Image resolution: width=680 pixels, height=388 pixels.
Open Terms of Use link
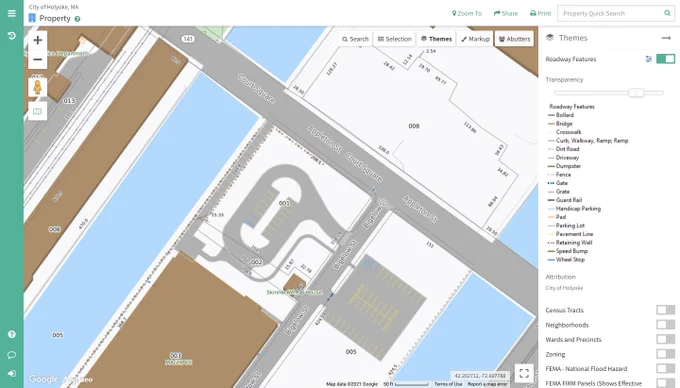click(448, 384)
